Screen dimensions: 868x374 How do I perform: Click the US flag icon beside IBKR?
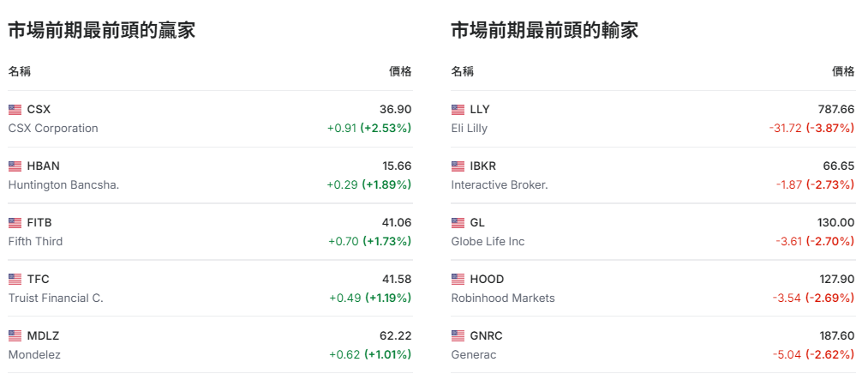[458, 166]
